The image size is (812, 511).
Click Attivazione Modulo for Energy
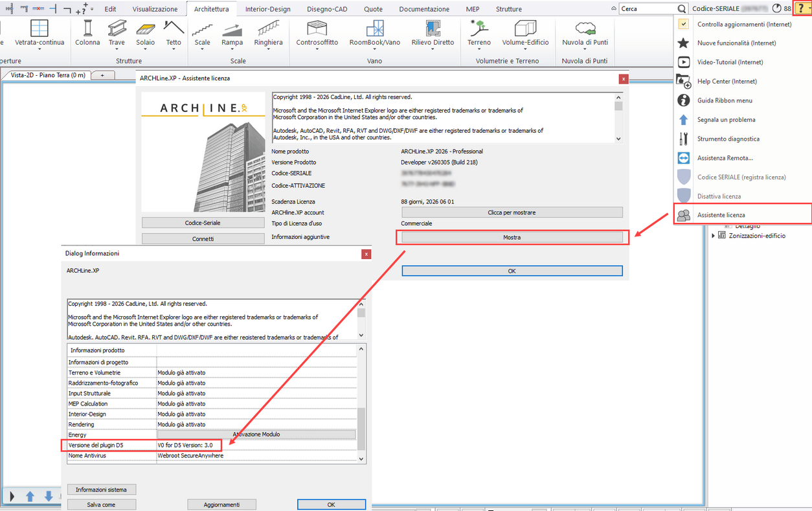click(x=256, y=435)
